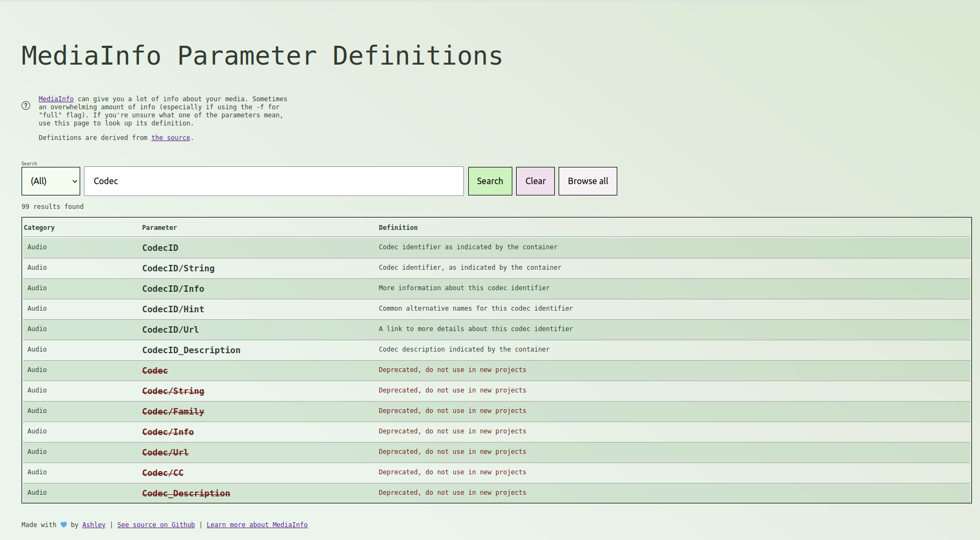Click the deprecated Codec/String parameter
The image size is (980, 540).
(x=173, y=391)
